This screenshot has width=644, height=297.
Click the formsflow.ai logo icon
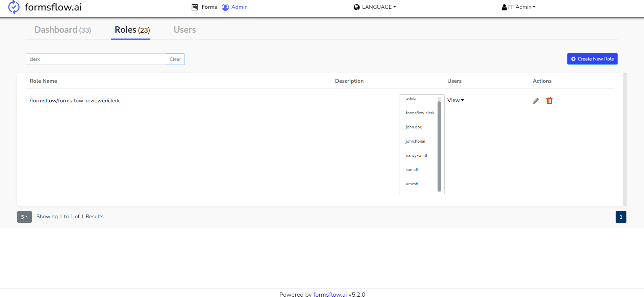[14, 7]
